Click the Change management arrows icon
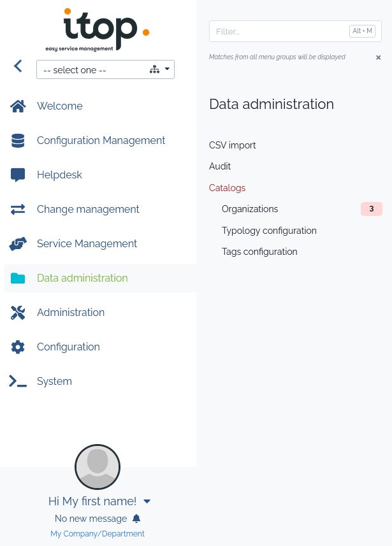Image resolution: width=392 pixels, height=546 pixels. (18, 210)
